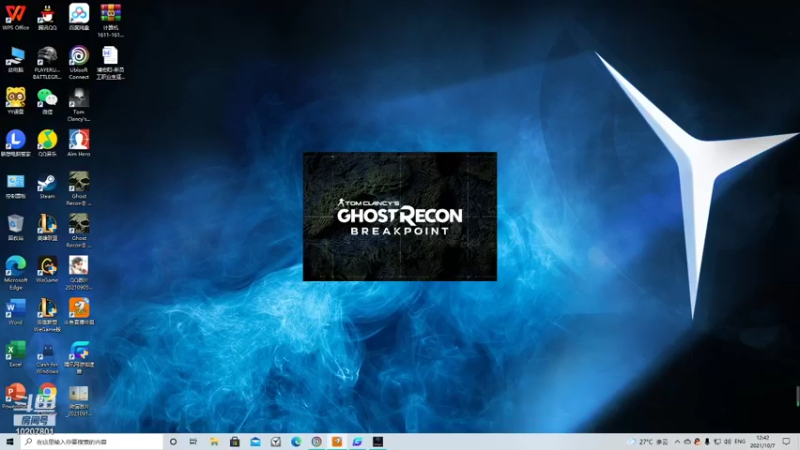Screen dimensions: 800x450
Task: Open the Baidu Netdisk desktop icon
Action: [x=79, y=17]
